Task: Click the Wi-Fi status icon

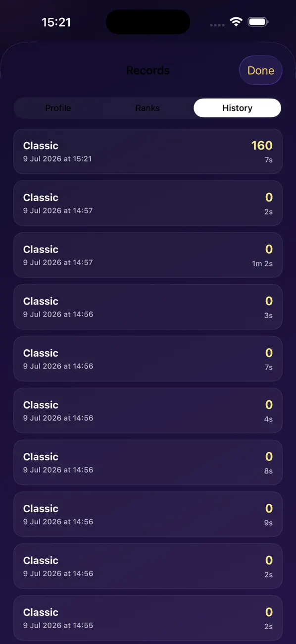Action: coord(236,22)
